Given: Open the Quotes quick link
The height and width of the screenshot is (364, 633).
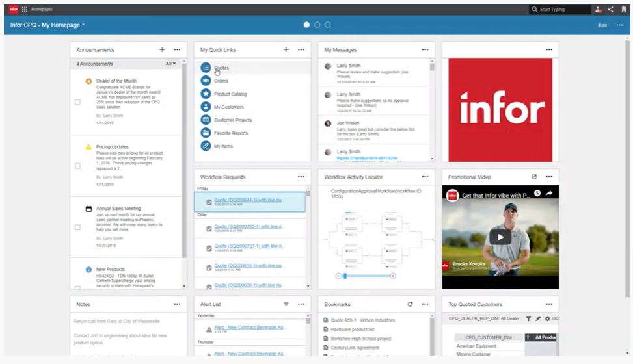Looking at the screenshot, I should pyautogui.click(x=221, y=68).
